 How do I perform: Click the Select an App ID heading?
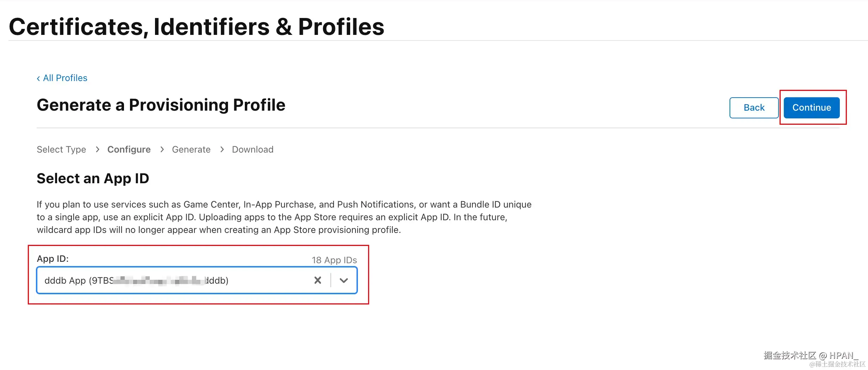tap(93, 178)
